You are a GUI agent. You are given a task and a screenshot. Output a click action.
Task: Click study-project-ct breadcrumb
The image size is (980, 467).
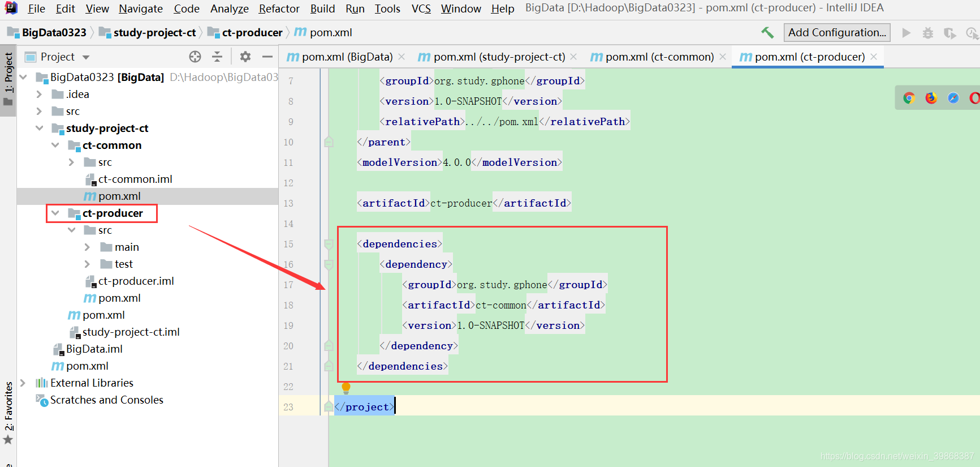tap(148, 32)
